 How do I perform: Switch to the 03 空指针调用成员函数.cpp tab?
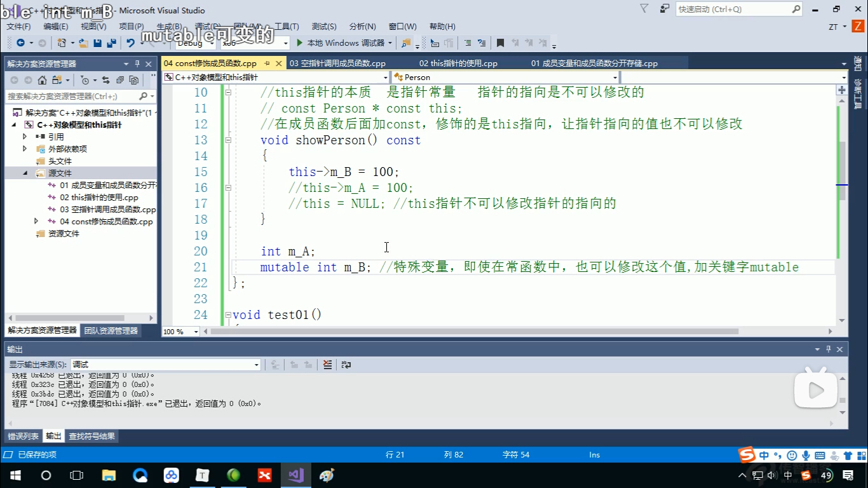tap(337, 64)
